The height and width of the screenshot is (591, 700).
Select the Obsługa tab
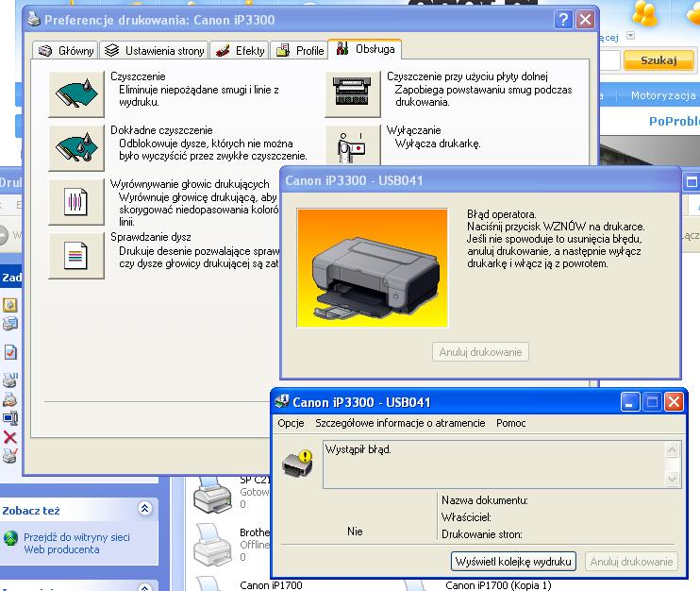365,49
